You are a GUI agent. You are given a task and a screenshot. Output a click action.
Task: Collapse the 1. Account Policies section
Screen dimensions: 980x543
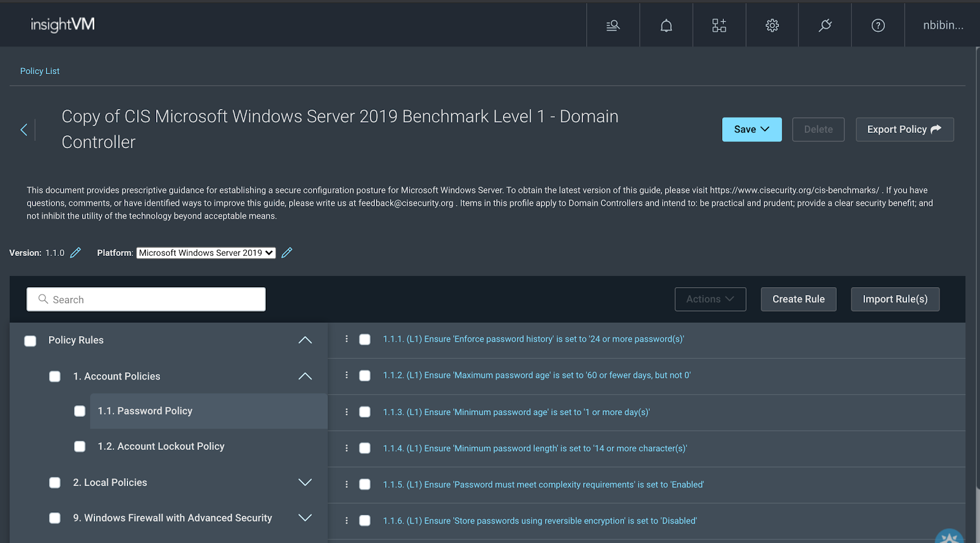304,376
